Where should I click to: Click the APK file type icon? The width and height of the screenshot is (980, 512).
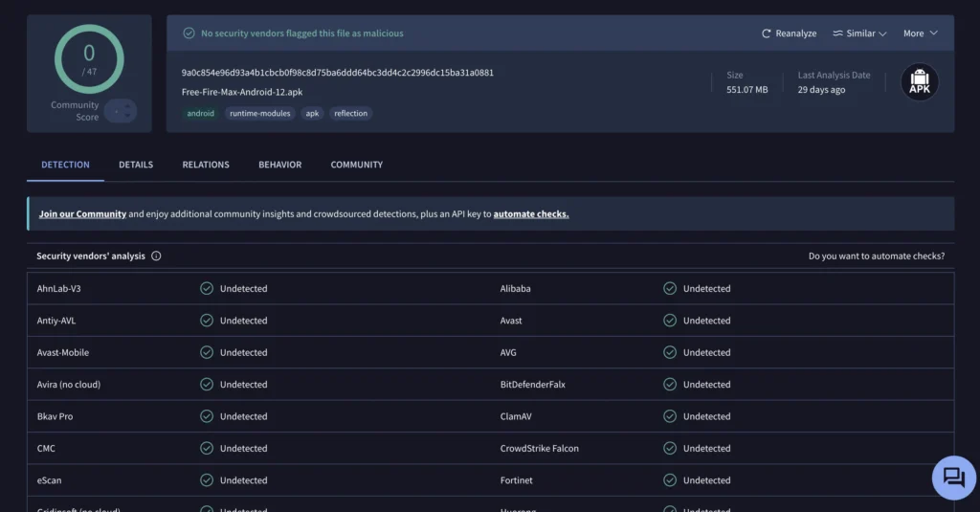click(x=920, y=82)
